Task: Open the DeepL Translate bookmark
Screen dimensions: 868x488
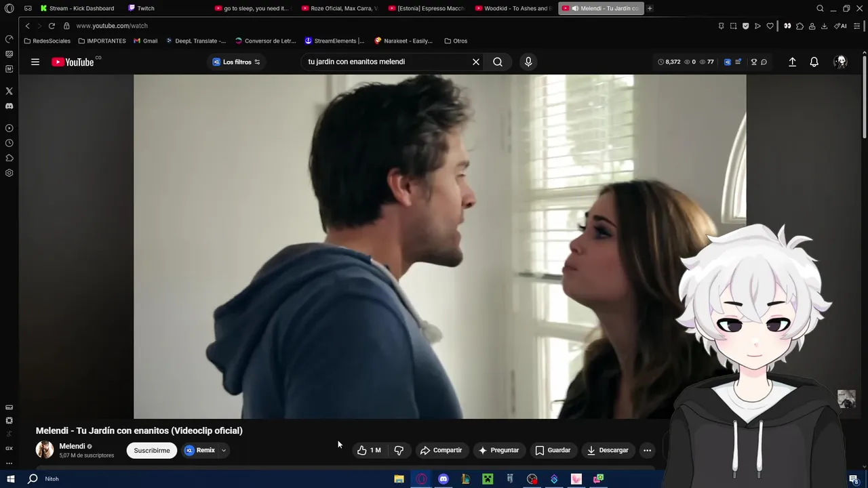Action: [x=195, y=41]
